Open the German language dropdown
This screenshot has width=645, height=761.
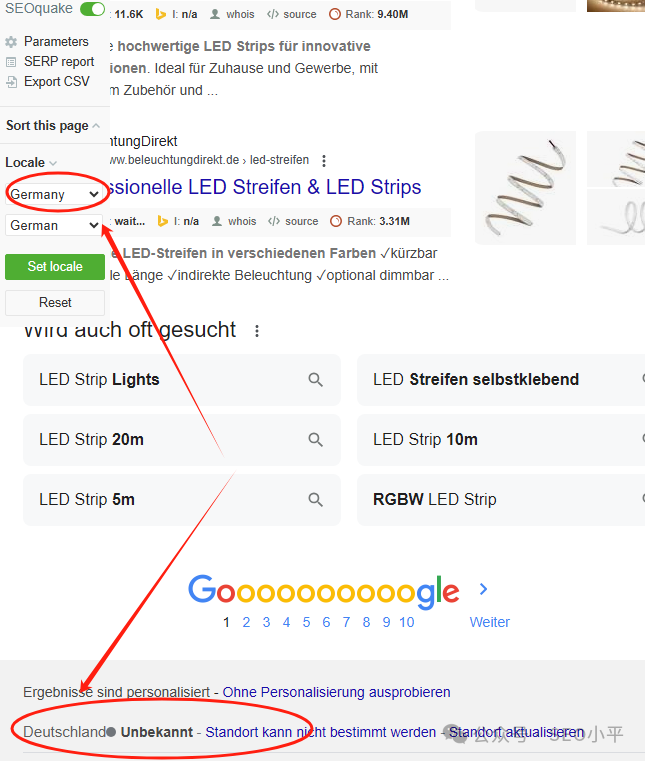click(x=54, y=226)
